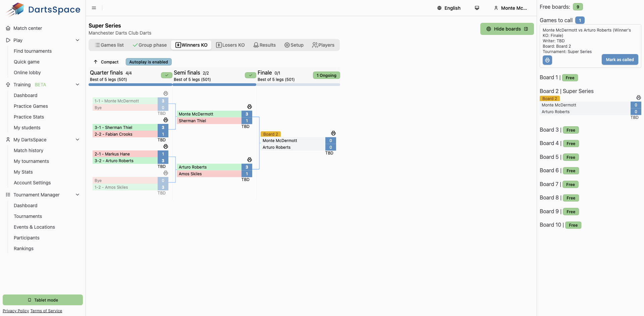Toggle the Autoplay is enabled badge
Viewport: 644px width, 316px height.
point(149,62)
